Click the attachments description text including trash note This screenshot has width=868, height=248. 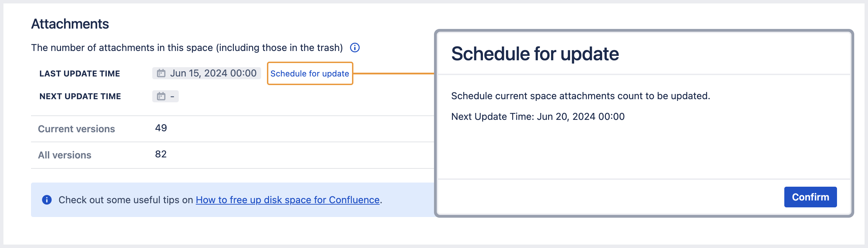[187, 48]
